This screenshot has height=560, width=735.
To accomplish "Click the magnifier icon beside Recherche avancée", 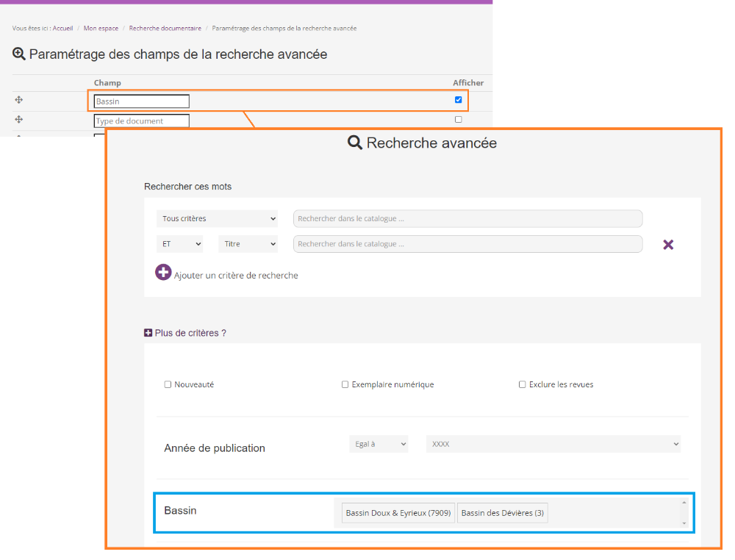I will [355, 143].
